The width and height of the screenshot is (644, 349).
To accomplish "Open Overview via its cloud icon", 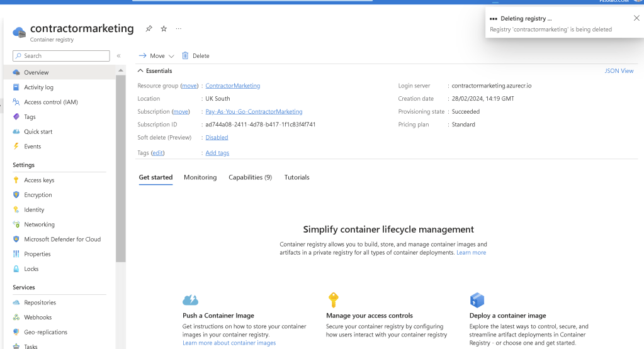I will [x=16, y=72].
